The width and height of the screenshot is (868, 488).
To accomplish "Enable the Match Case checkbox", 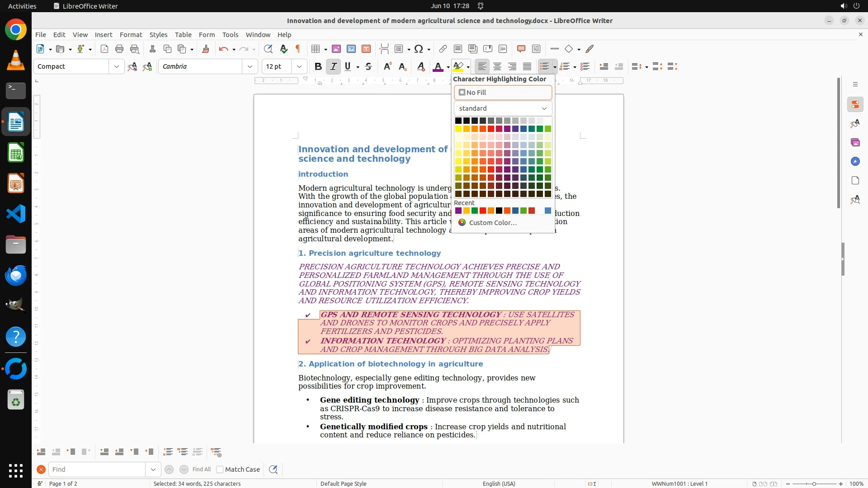I will (x=220, y=469).
